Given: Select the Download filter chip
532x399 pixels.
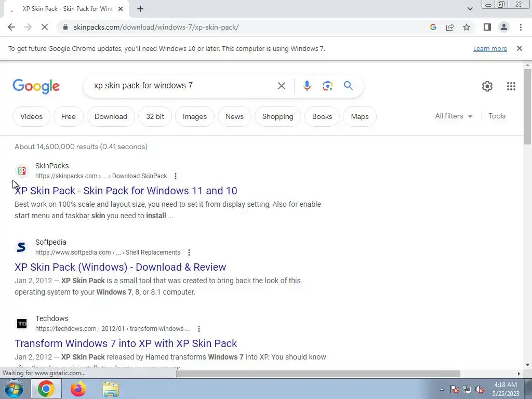Looking at the screenshot, I should pos(111,116).
